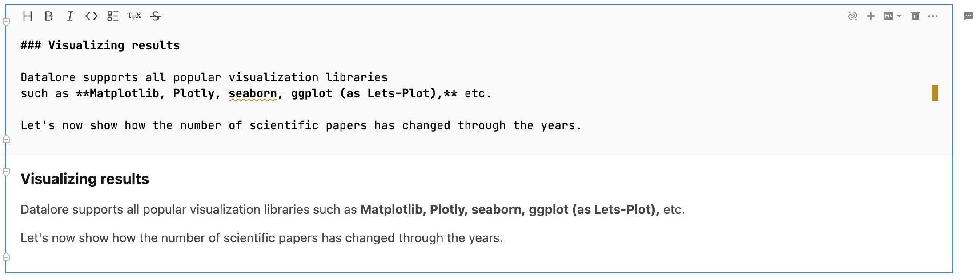Apply heading formatting with H button
This screenshot has height=280, width=980.
coord(28,16)
